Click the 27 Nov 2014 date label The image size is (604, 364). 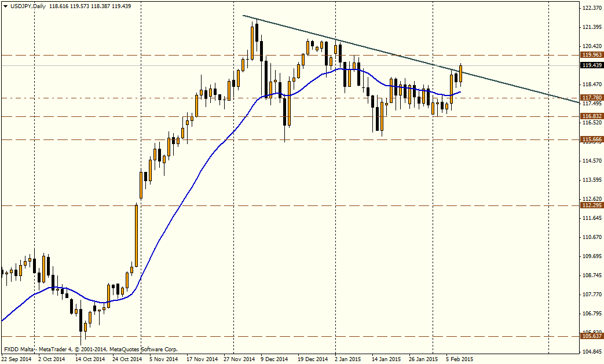[239, 359]
